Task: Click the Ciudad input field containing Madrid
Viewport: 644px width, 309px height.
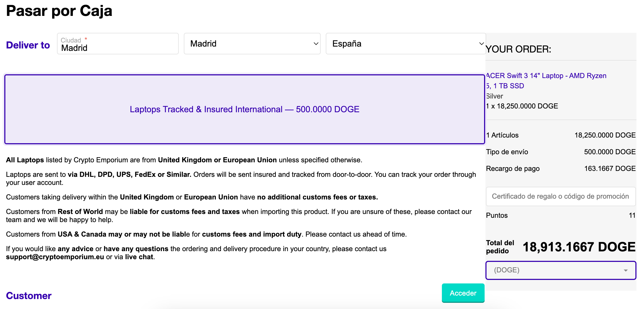Action: pyautogui.click(x=118, y=44)
